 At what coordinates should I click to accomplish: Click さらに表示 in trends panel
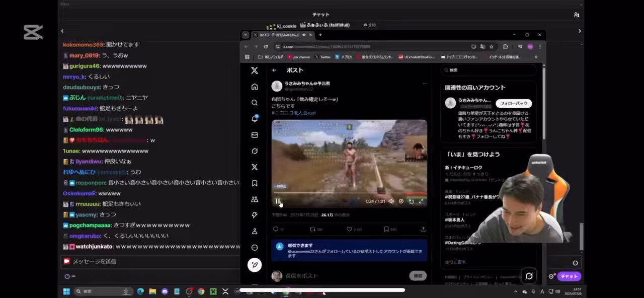pyautogui.click(x=455, y=262)
